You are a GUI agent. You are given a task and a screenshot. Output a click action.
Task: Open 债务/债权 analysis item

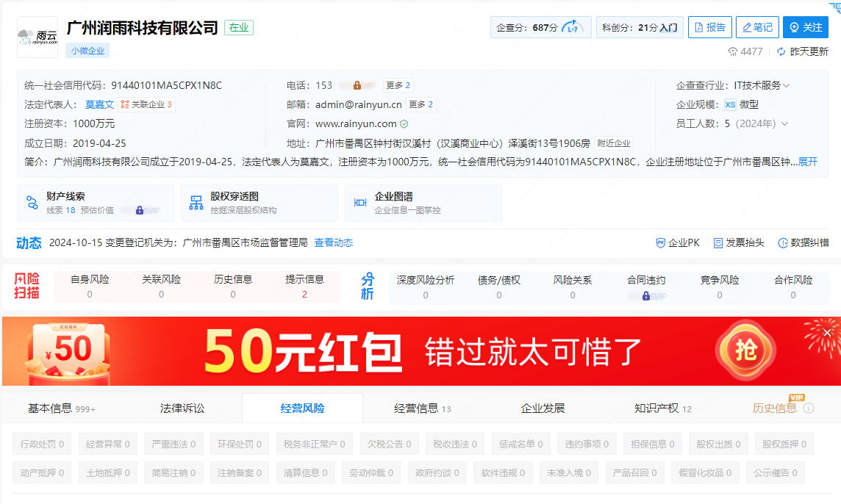click(x=499, y=287)
